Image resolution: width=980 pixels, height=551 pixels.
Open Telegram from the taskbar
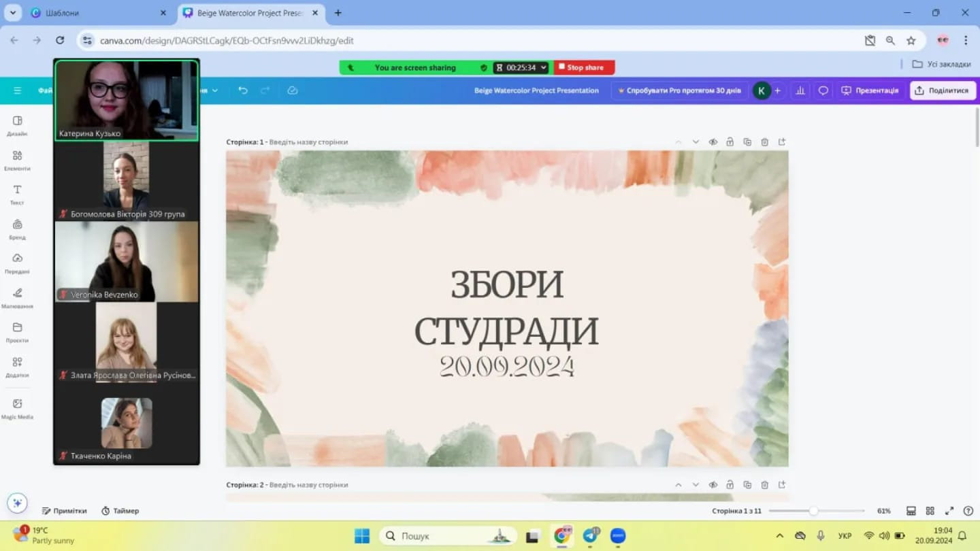(590, 536)
